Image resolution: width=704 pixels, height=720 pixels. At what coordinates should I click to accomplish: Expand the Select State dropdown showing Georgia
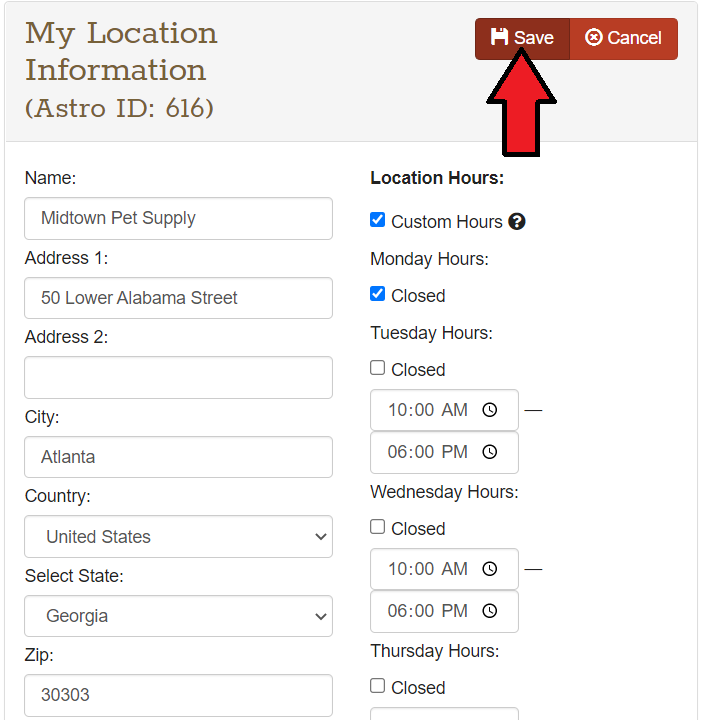pyautogui.click(x=178, y=616)
